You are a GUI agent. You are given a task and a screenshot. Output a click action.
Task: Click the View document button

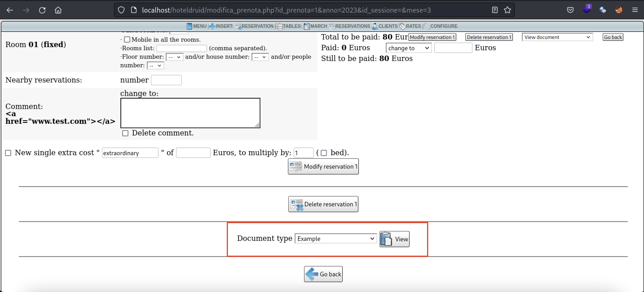coord(394,239)
